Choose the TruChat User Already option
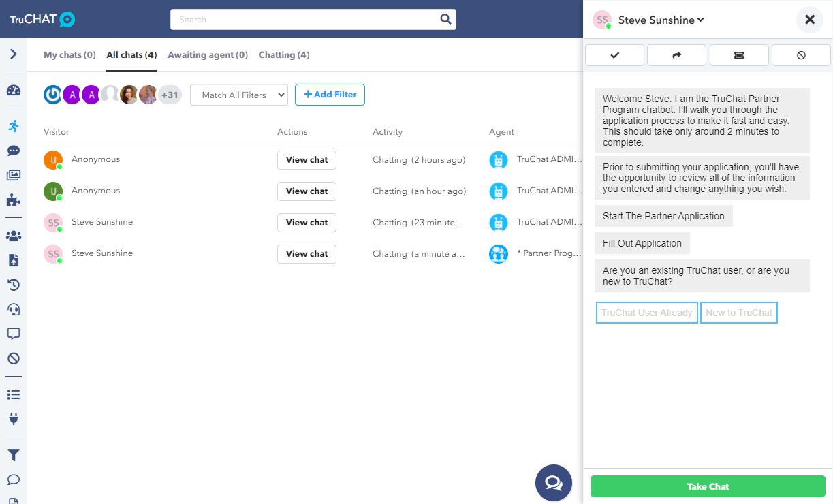This screenshot has width=833, height=504. coord(647,313)
